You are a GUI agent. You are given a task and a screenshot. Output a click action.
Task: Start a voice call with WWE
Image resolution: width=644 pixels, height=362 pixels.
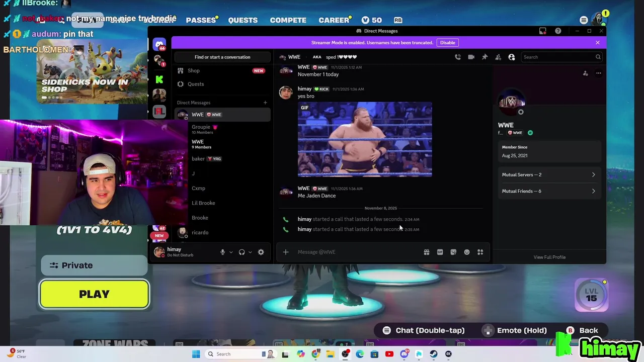pyautogui.click(x=458, y=57)
